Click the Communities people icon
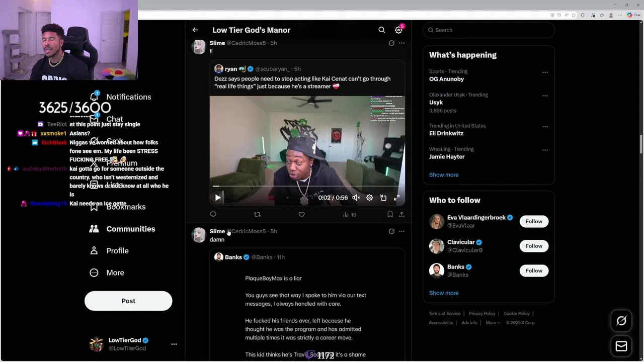The image size is (644, 362). point(94,229)
